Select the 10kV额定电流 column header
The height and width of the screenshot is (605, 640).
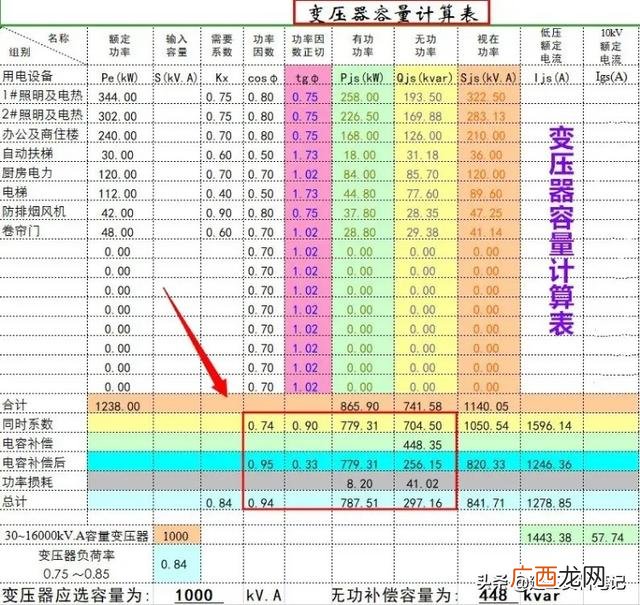coord(611,46)
